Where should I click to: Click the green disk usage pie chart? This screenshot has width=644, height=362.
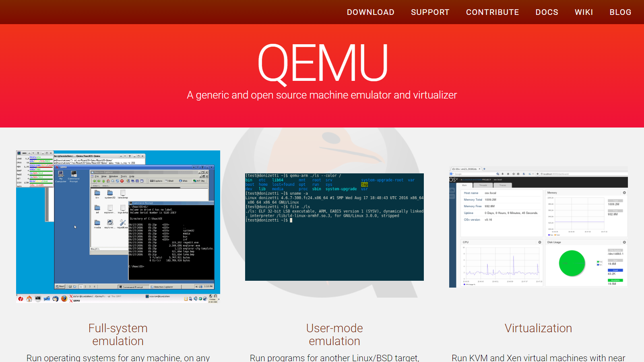coord(572,263)
